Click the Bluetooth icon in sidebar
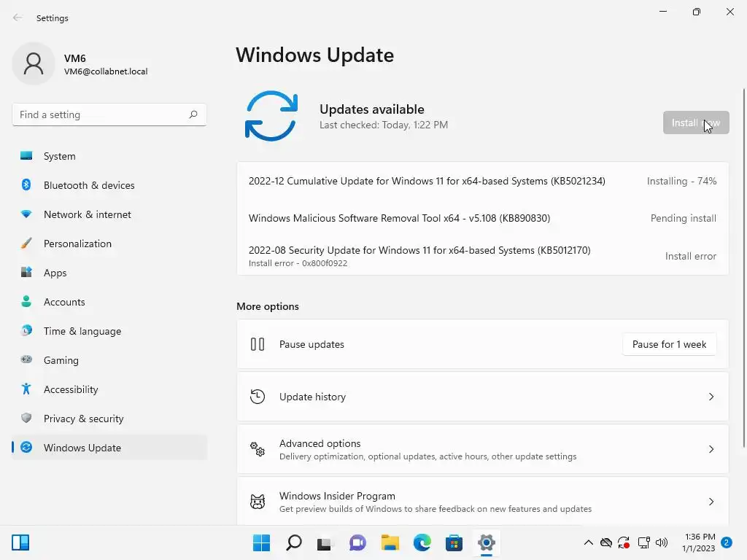 [26, 184]
